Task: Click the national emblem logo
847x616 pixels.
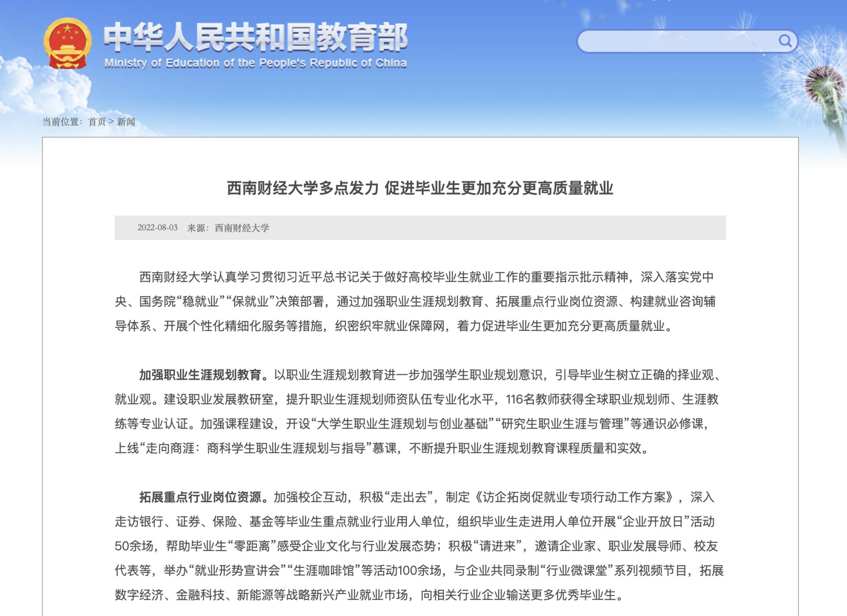Action: pos(67,43)
